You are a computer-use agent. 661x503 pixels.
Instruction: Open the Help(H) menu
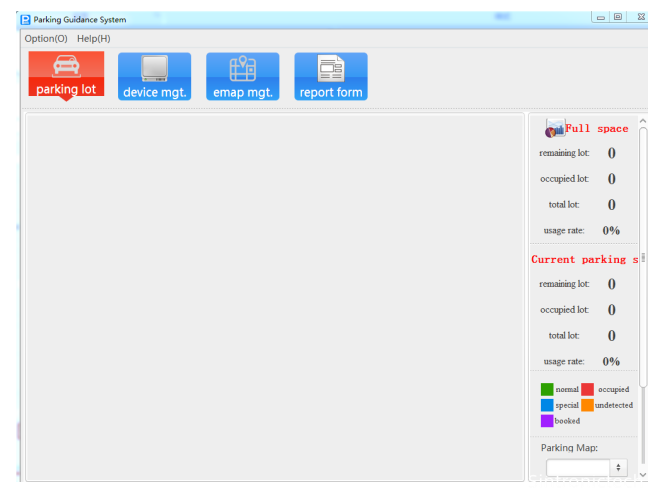pos(94,38)
